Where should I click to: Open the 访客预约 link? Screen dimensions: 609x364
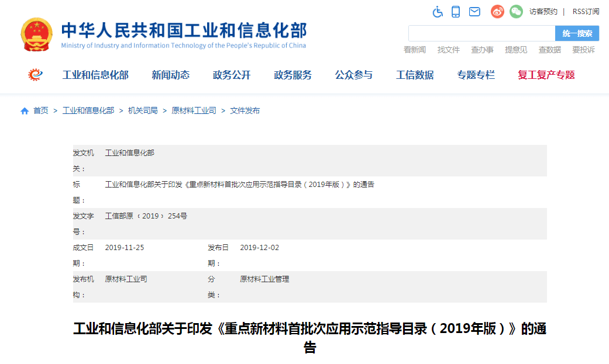pos(543,12)
